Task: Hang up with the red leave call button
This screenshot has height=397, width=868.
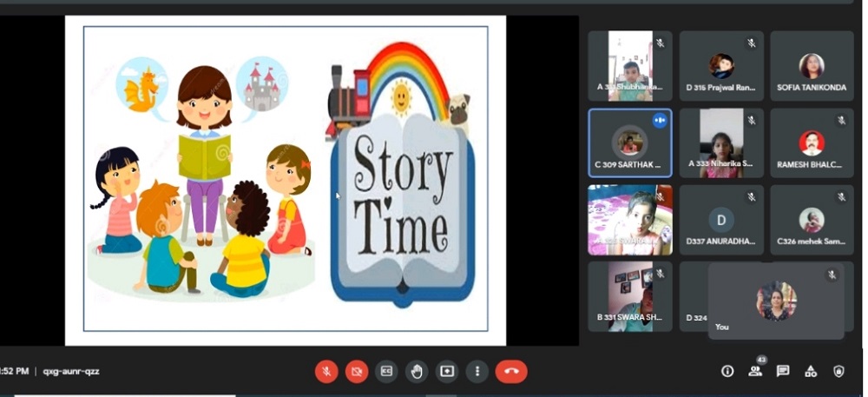Action: pyautogui.click(x=511, y=372)
